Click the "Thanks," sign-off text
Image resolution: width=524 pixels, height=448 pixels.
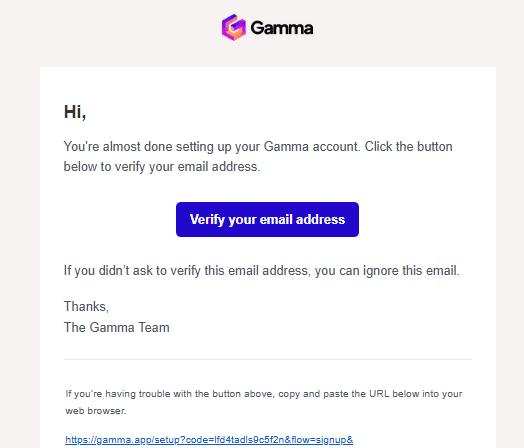[x=86, y=306]
